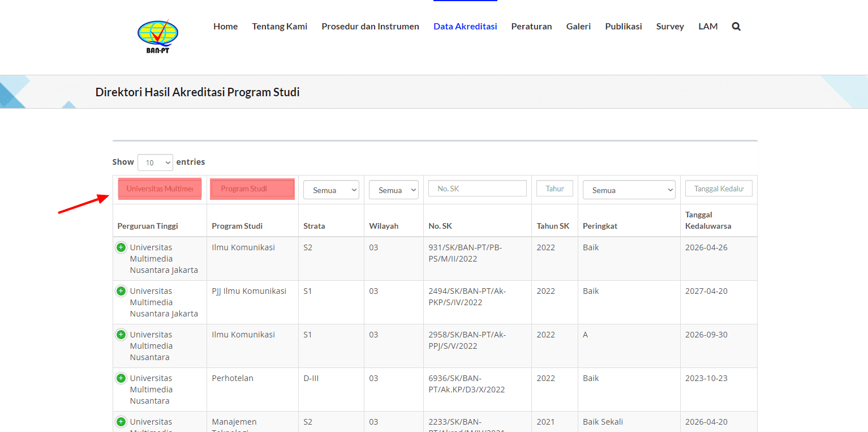Expand the PJJ Ilmu Komunikasi row plus icon
868x432 pixels.
121,291
